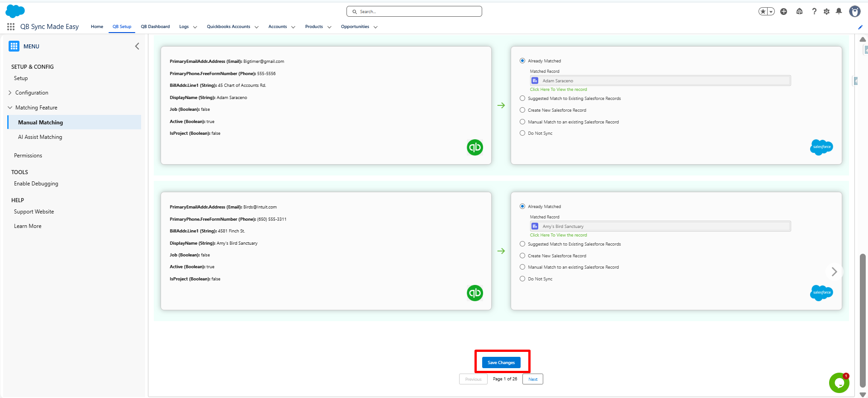
Task: Click the right-pointing chevron on the page edge
Action: point(835,272)
